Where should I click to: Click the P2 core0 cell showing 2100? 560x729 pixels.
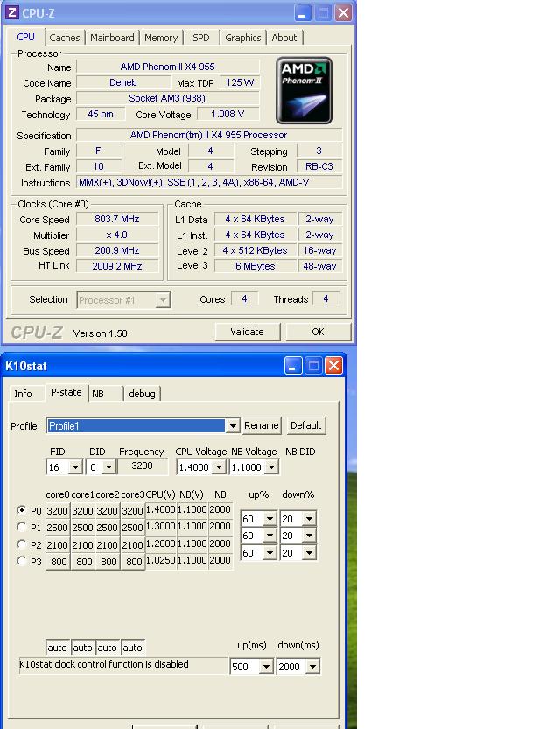(x=58, y=545)
